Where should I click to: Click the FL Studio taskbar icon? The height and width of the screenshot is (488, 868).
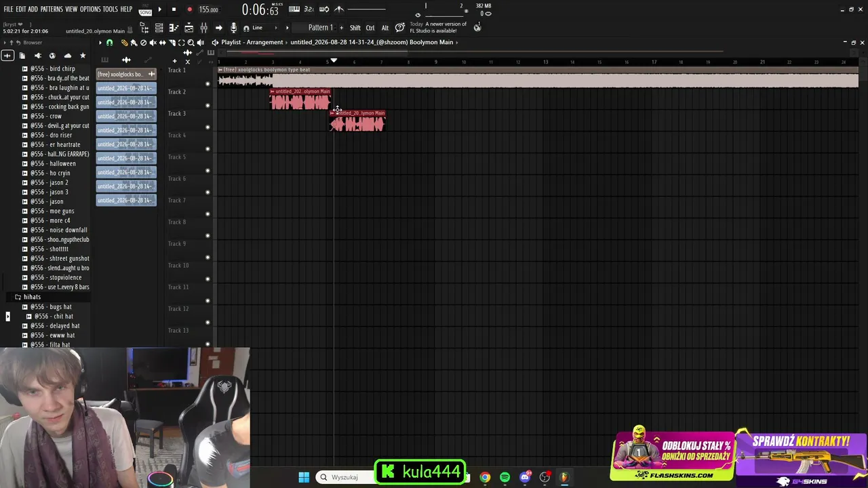564,477
